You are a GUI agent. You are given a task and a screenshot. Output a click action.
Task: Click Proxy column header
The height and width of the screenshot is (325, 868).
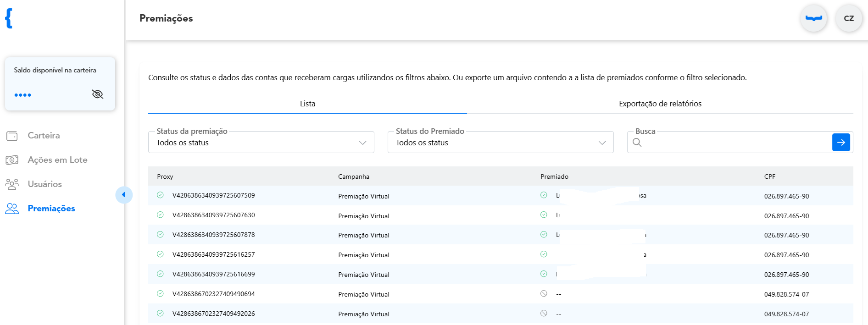[165, 177]
